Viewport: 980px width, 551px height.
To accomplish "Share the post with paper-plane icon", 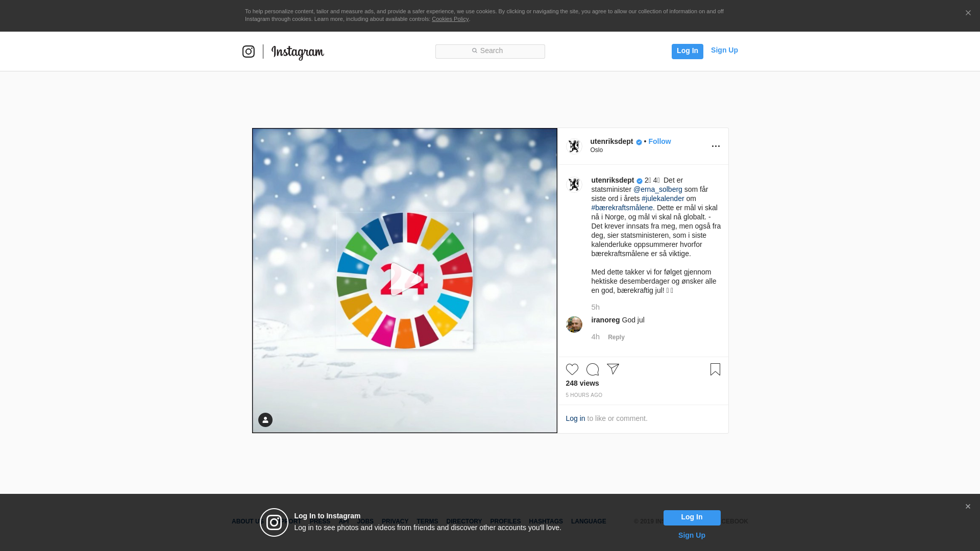I will (x=613, y=369).
